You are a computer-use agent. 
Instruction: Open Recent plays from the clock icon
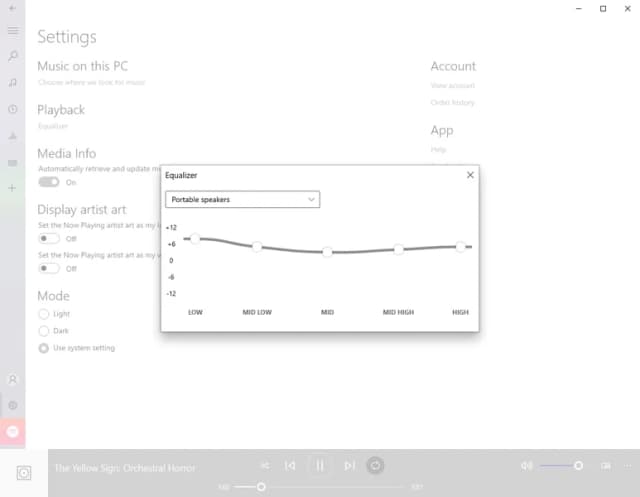(x=13, y=109)
